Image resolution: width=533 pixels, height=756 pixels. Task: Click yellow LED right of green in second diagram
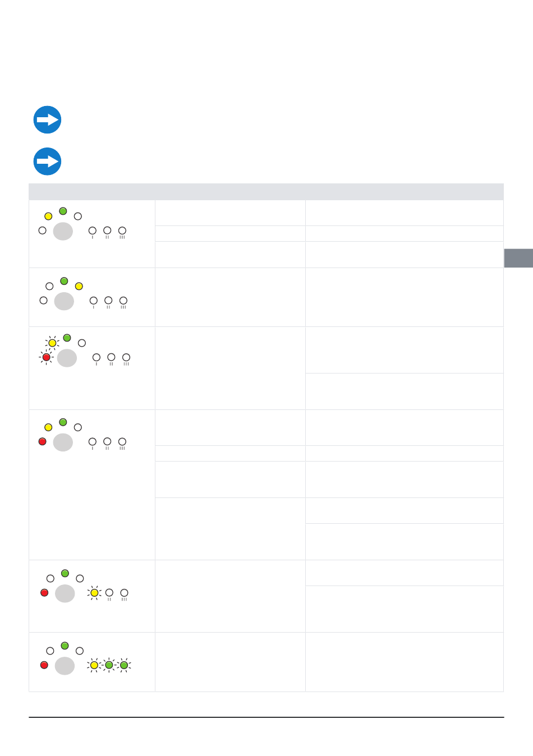pos(79,286)
